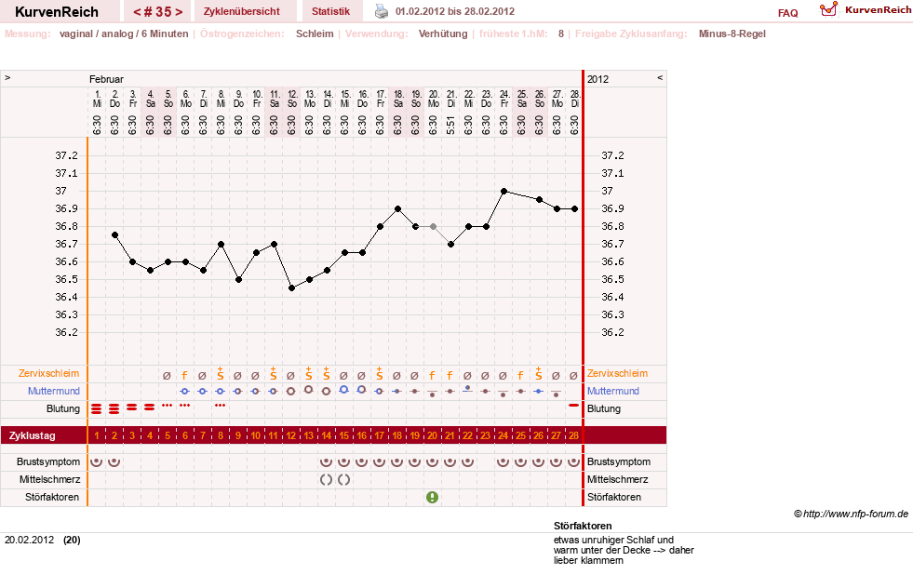913x588 pixels.
Task: Select the grey bracketed temperature point on day 20
Action: click(x=433, y=226)
